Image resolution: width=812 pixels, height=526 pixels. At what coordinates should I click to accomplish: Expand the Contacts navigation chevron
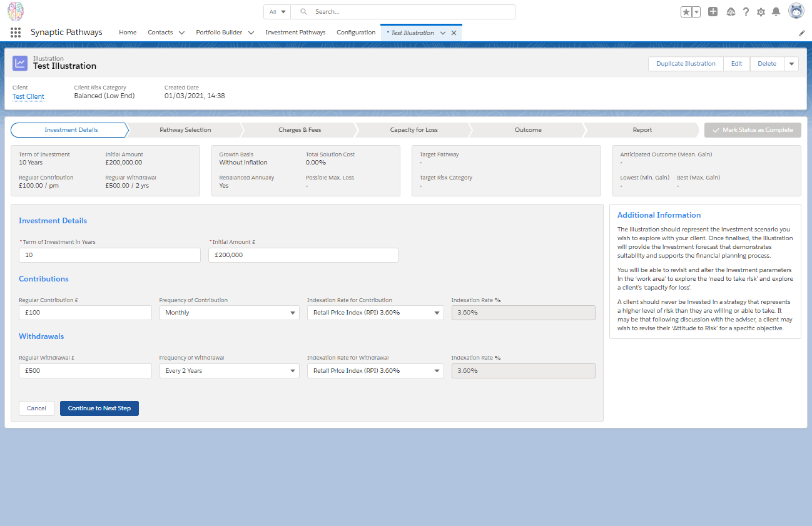[181, 33]
